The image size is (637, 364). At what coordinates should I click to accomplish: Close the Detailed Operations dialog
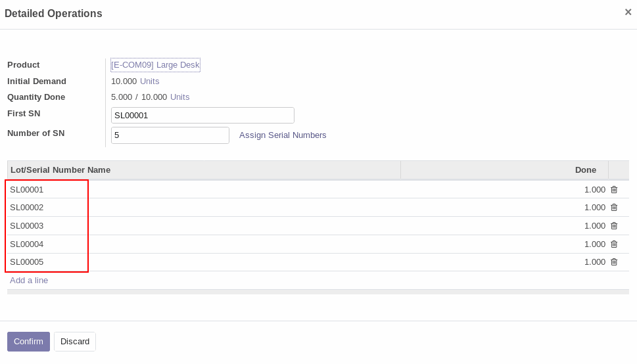[628, 12]
